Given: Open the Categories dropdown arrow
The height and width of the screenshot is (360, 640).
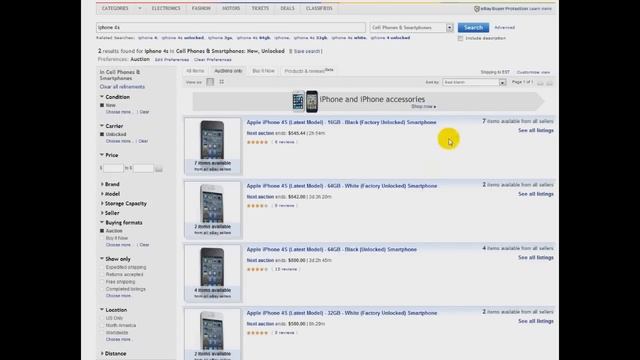Looking at the screenshot, I should 140,9.
